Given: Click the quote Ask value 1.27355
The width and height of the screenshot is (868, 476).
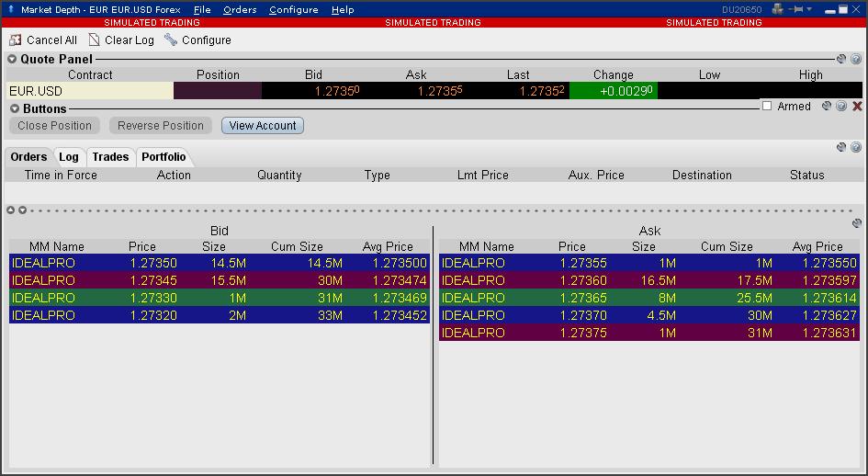Looking at the screenshot, I should (440, 91).
